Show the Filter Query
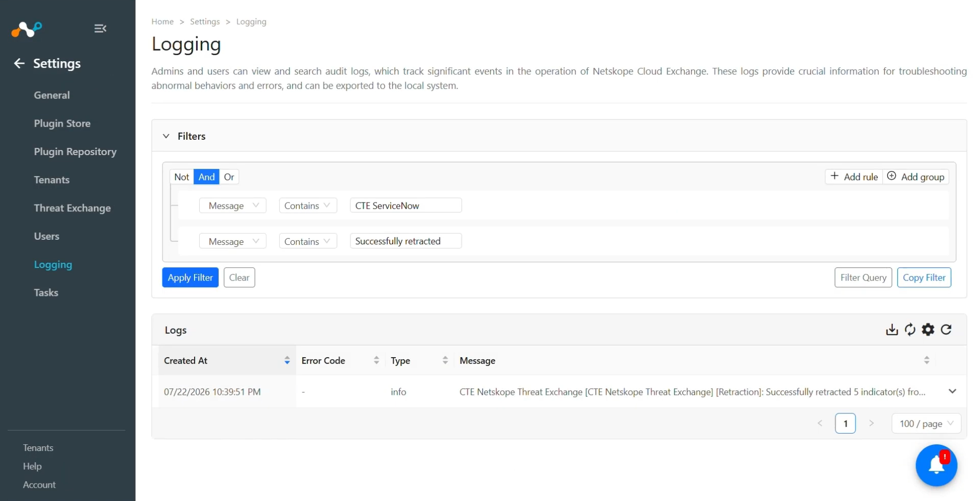The image size is (980, 501). 863,278
